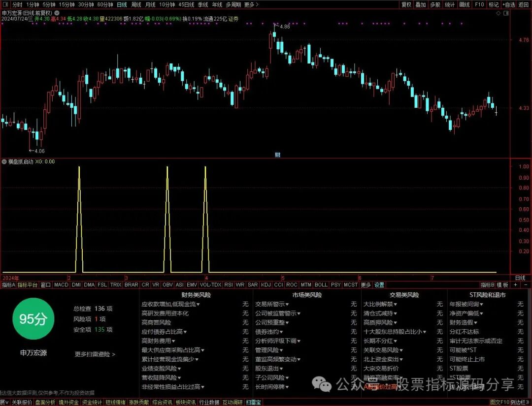Open the 板块资讯 bottom tab

(186, 402)
